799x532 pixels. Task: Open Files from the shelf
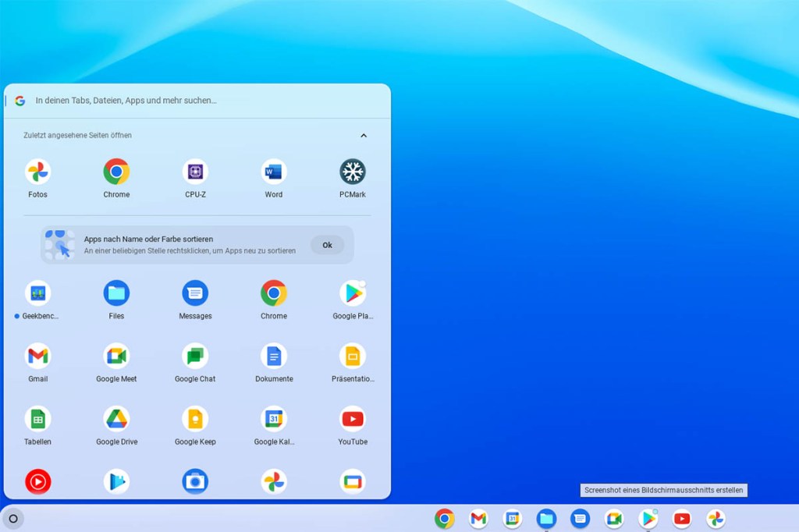point(546,519)
